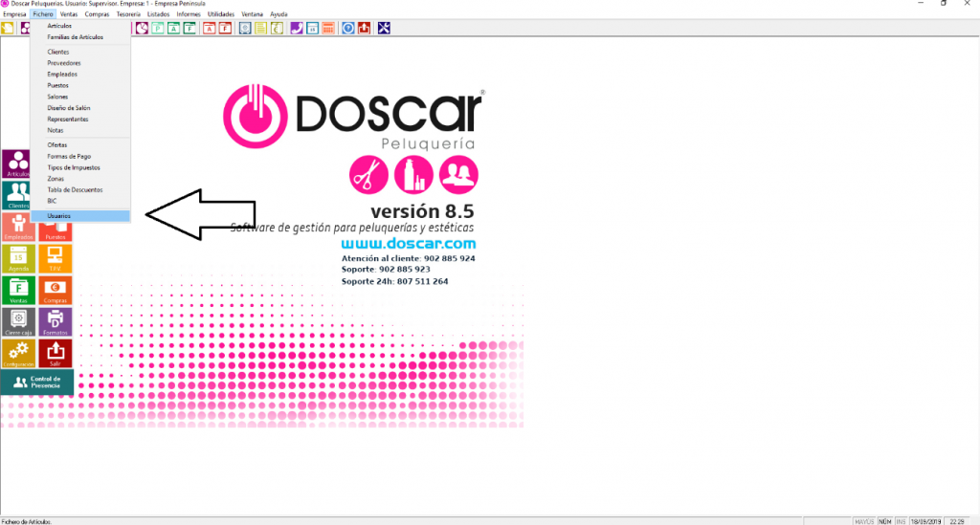The width and height of the screenshot is (980, 525).
Task: Click the yellow hand-note toolbar icon
Action: 8,28
